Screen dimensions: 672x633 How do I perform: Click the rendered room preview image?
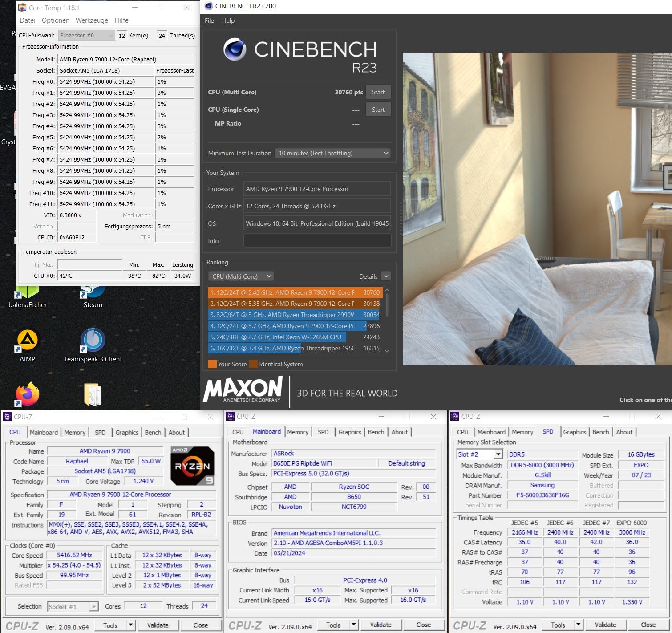[537, 209]
